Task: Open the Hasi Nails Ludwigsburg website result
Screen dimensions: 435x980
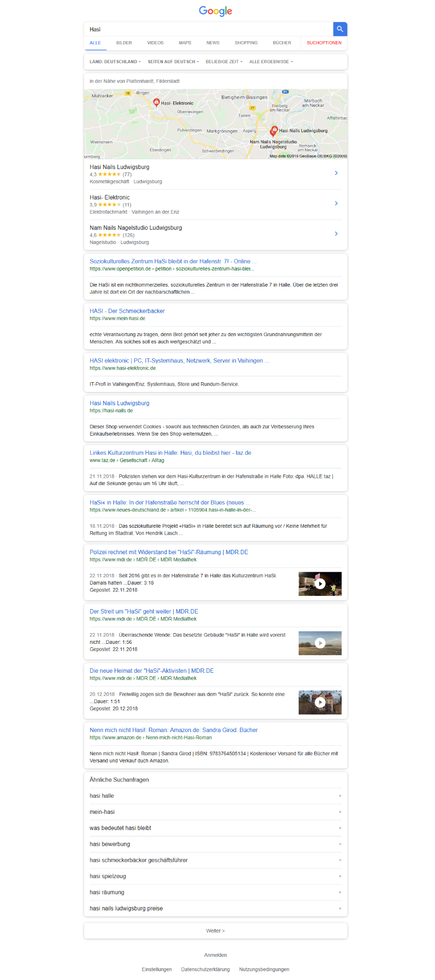Action: [x=120, y=403]
